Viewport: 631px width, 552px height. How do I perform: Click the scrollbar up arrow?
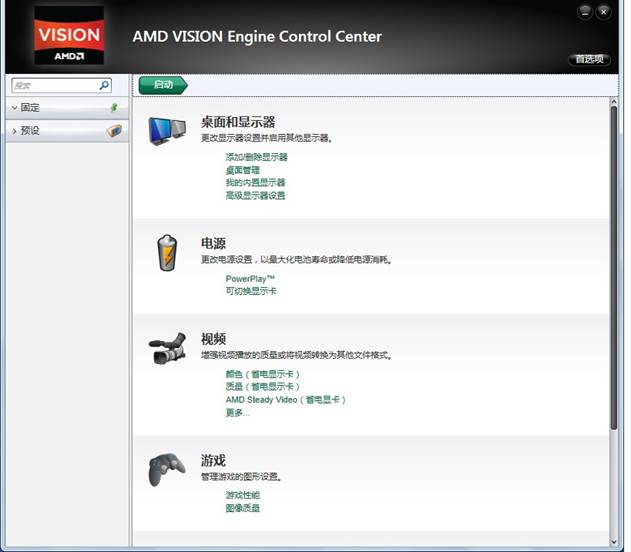(x=614, y=101)
